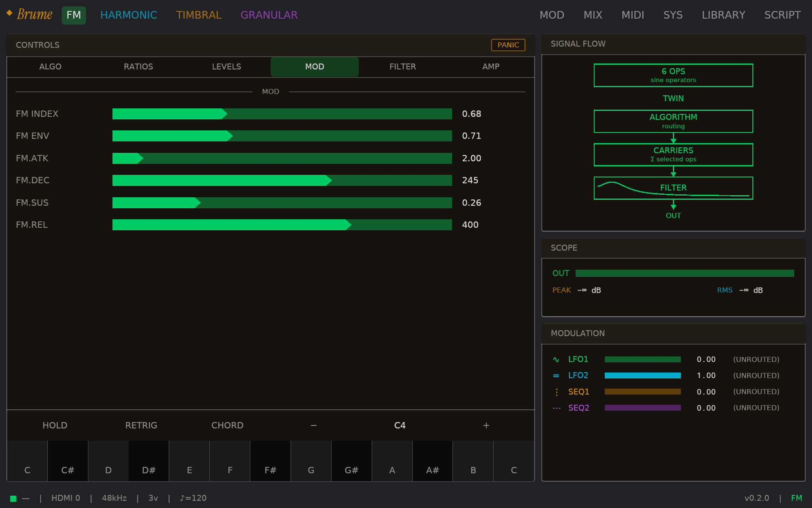Switch to the TIMBRAL engine
The image size is (812, 508).
pos(199,15)
